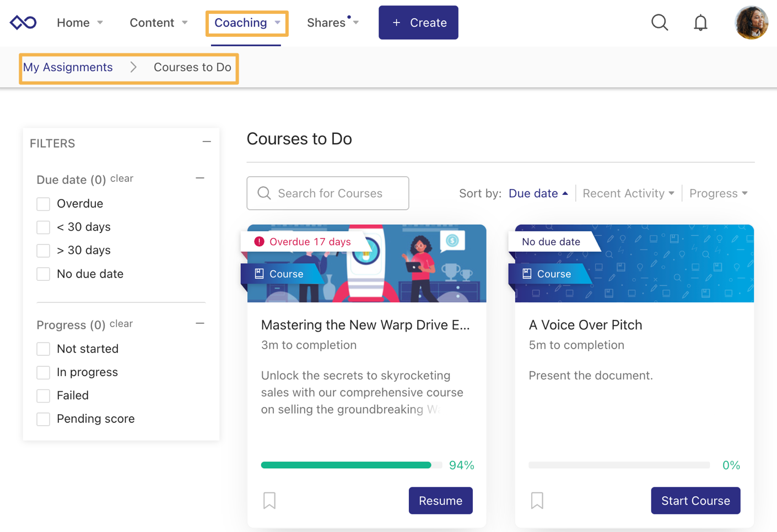The image size is (777, 532).
Task: Open the Recent Activity sort dropdown
Action: [628, 193]
